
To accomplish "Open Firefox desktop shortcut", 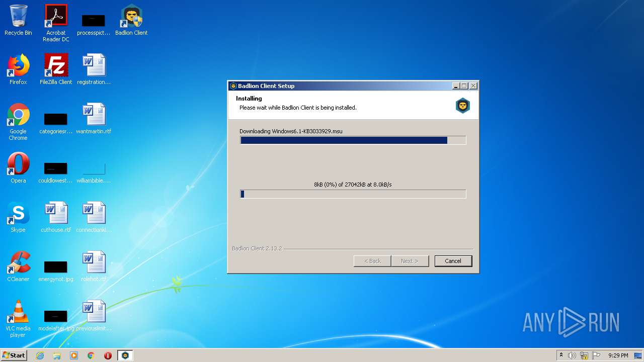I will click(x=18, y=69).
